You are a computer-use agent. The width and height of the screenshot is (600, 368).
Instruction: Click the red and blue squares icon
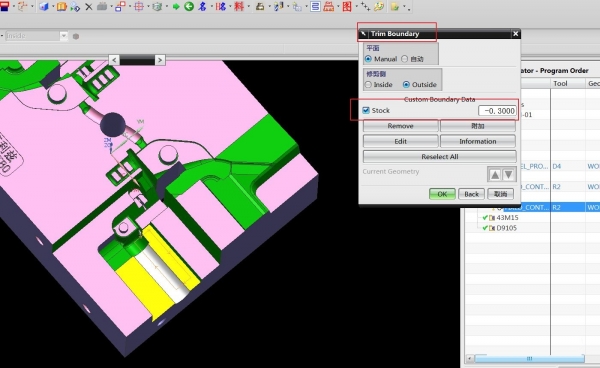[120, 6]
